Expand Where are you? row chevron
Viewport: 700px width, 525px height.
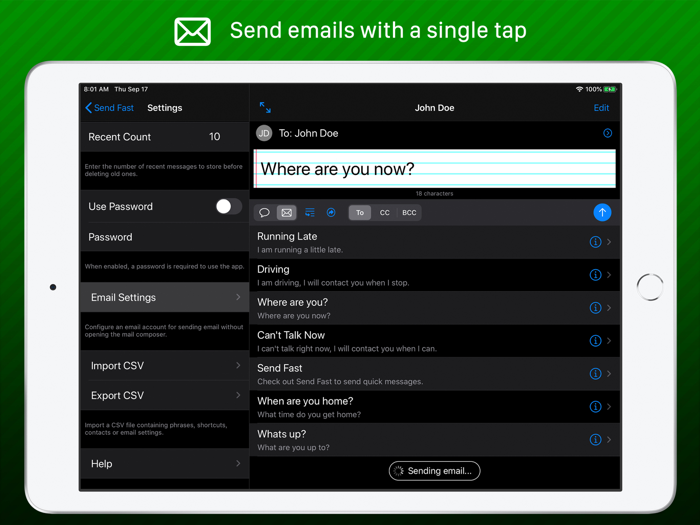click(609, 308)
